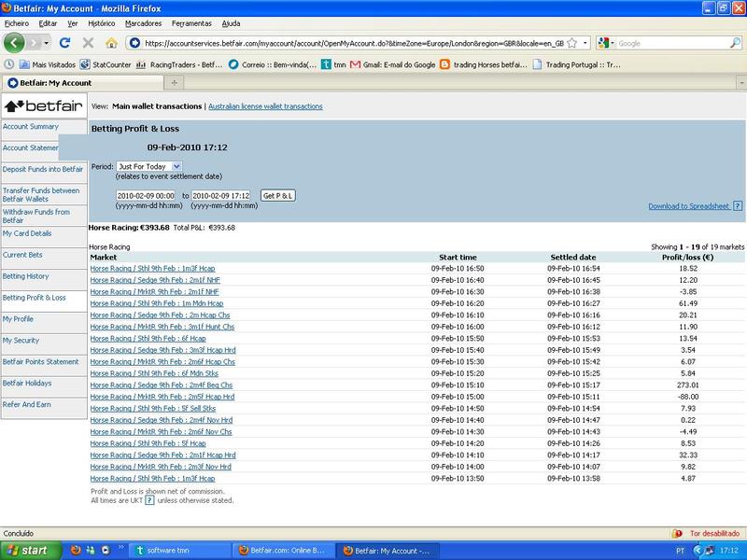The image size is (747, 560).
Task: Open the Ver menu
Action: (73, 23)
